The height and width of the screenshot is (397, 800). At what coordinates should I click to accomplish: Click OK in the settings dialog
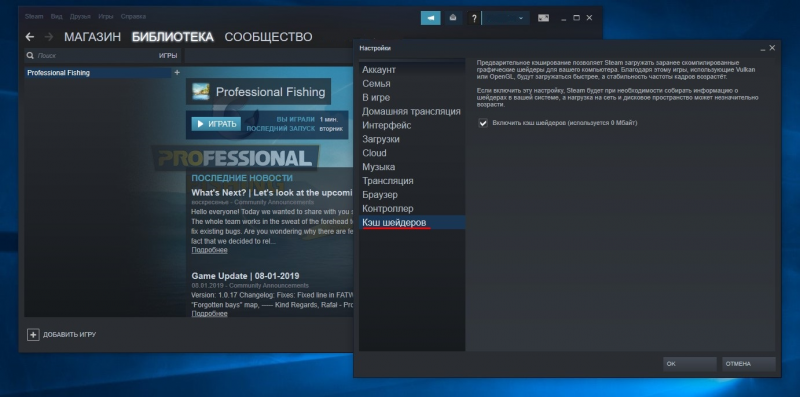coord(690,364)
